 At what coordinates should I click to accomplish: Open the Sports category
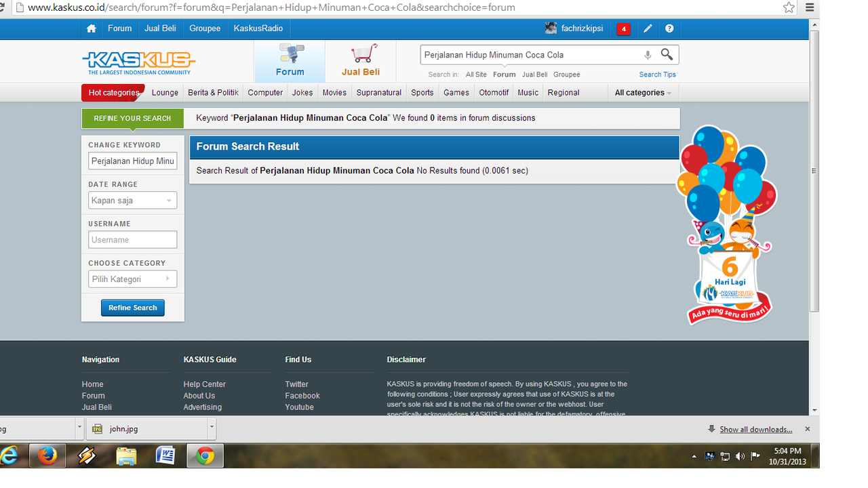pyautogui.click(x=422, y=93)
